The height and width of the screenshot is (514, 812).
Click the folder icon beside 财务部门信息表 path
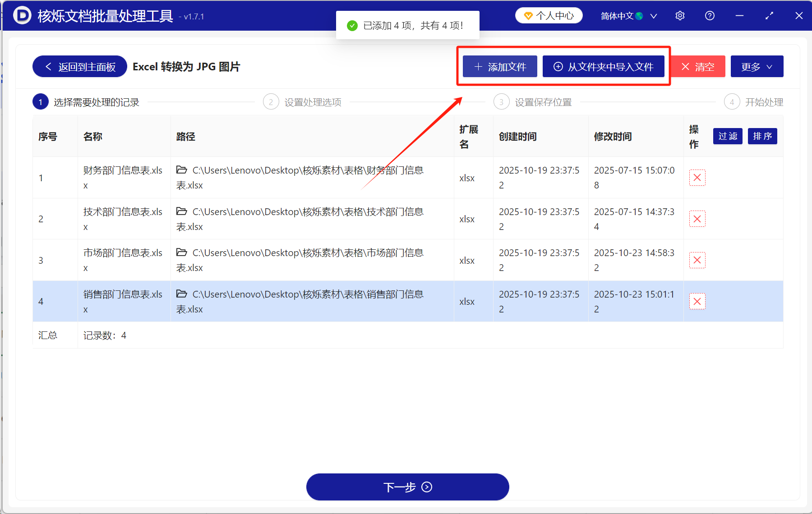click(x=181, y=170)
